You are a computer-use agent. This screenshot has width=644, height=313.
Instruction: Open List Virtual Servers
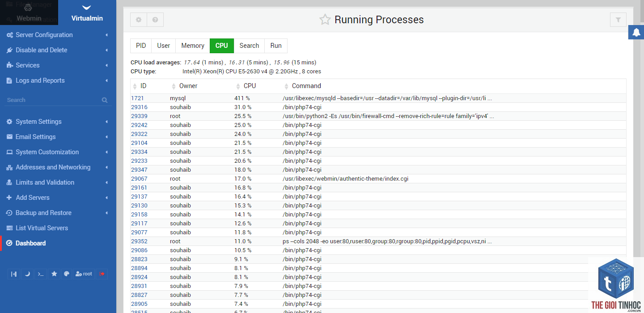[x=58, y=228]
